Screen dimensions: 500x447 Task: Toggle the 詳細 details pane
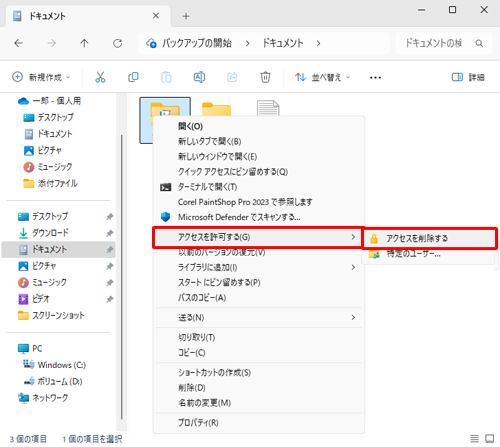(468, 77)
